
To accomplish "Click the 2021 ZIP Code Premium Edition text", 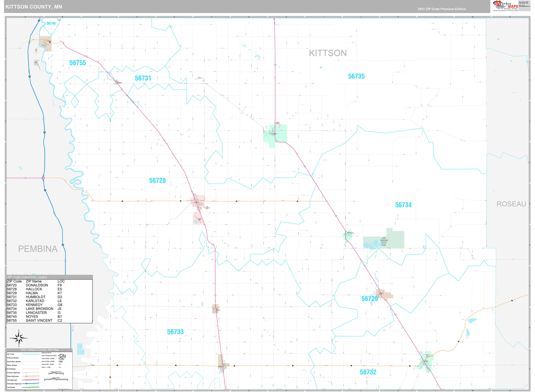I will point(442,9).
